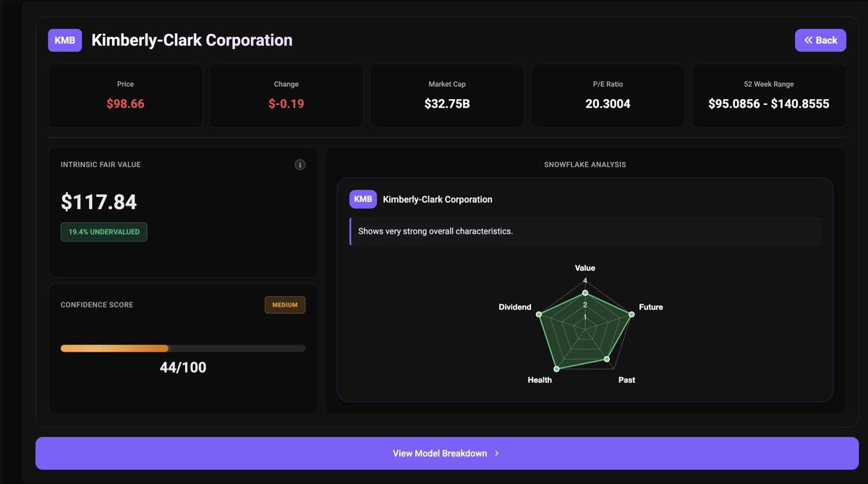Click the KMB badge in Snowflake Analysis
Screen dimensions: 868x484
(363, 199)
